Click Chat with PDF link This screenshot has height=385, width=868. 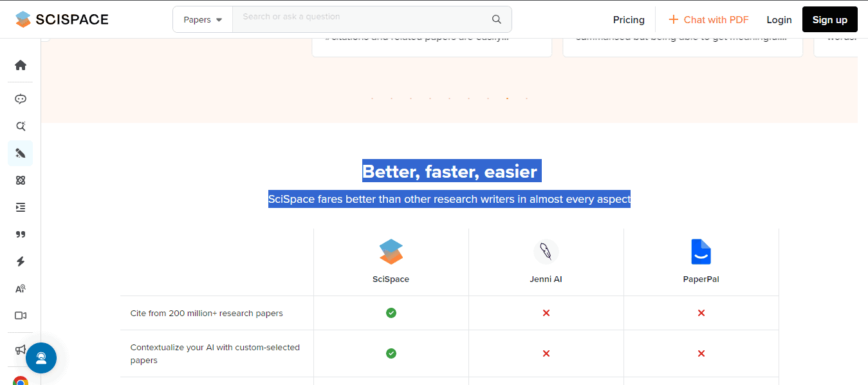coord(708,20)
